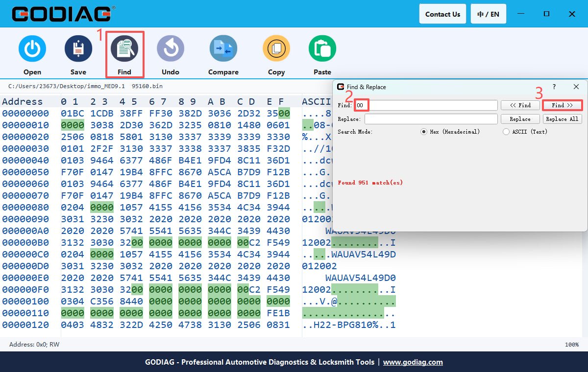Click hex value 0204 in row 000000C0
The width and height of the screenshot is (588, 372).
coord(73,255)
